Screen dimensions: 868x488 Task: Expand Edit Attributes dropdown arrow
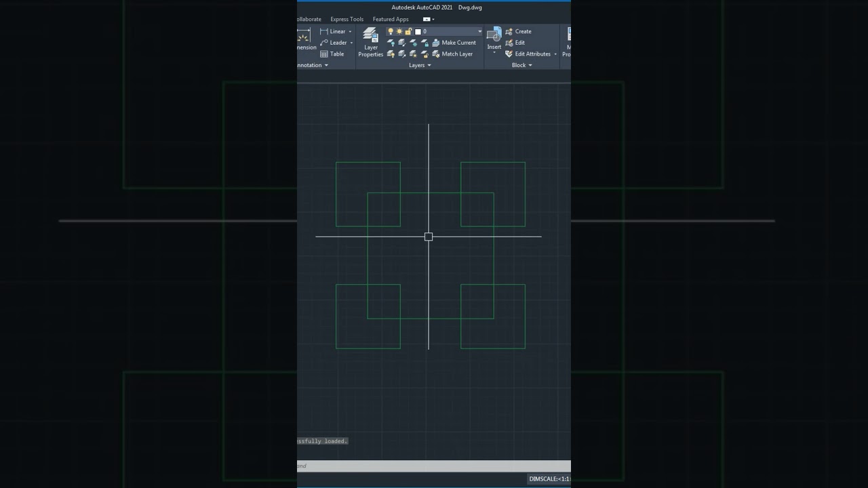555,54
